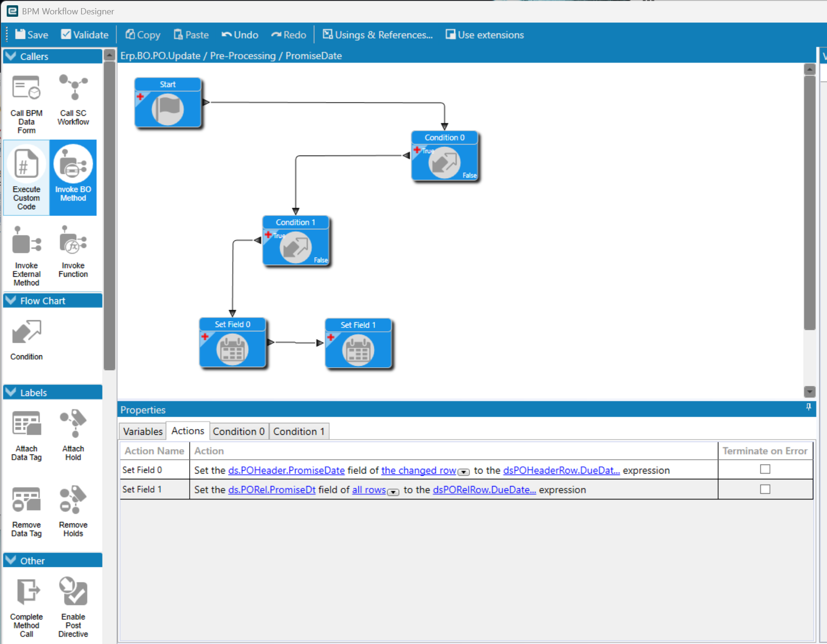
Task: Collapse the Callers section
Action: [x=11, y=56]
